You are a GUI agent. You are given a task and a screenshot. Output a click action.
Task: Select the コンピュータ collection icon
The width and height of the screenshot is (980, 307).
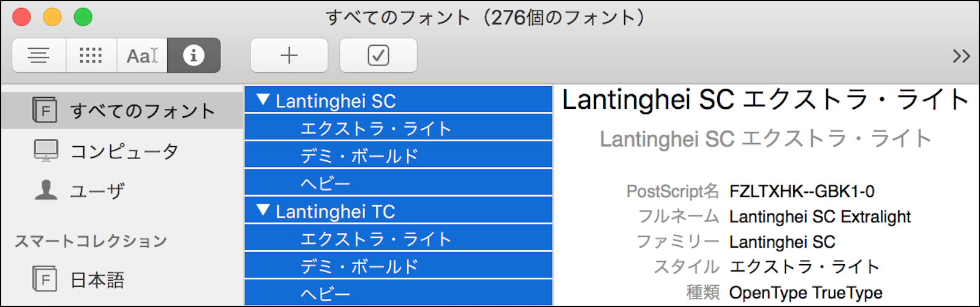[46, 150]
